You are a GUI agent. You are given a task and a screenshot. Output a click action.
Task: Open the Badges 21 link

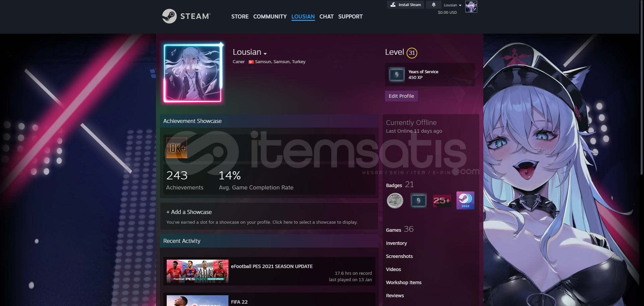coord(400,185)
